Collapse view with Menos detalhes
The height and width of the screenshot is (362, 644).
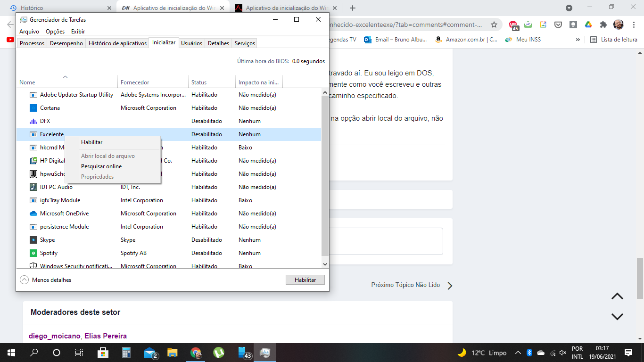(x=46, y=280)
